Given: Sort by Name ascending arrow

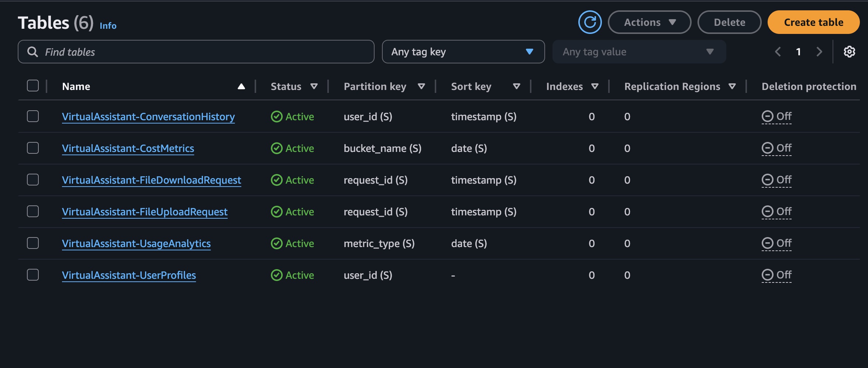Looking at the screenshot, I should coord(241,86).
